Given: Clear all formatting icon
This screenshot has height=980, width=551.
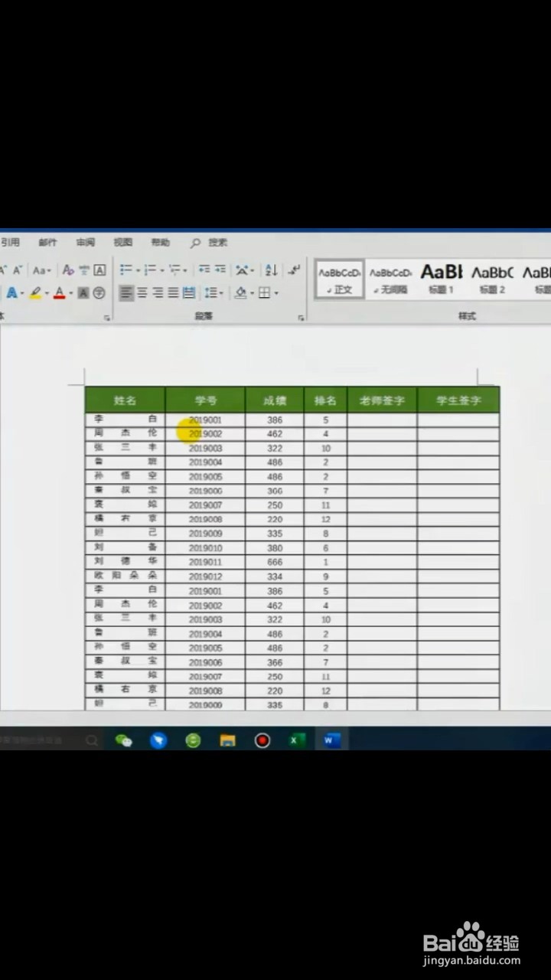Looking at the screenshot, I should pyautogui.click(x=68, y=269).
